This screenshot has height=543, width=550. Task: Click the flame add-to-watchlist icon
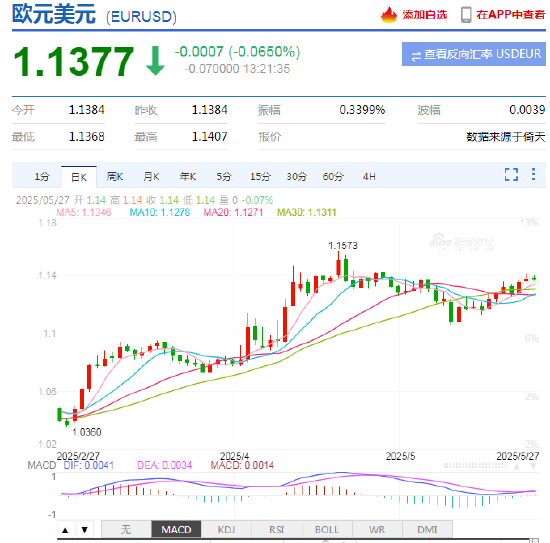click(389, 15)
